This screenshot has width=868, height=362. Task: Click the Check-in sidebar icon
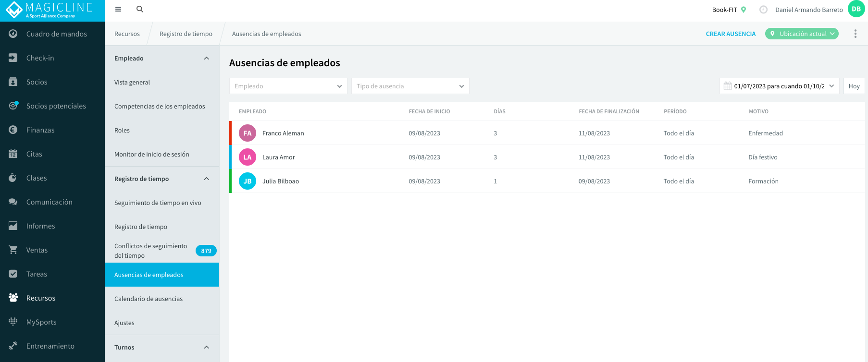coord(13,58)
